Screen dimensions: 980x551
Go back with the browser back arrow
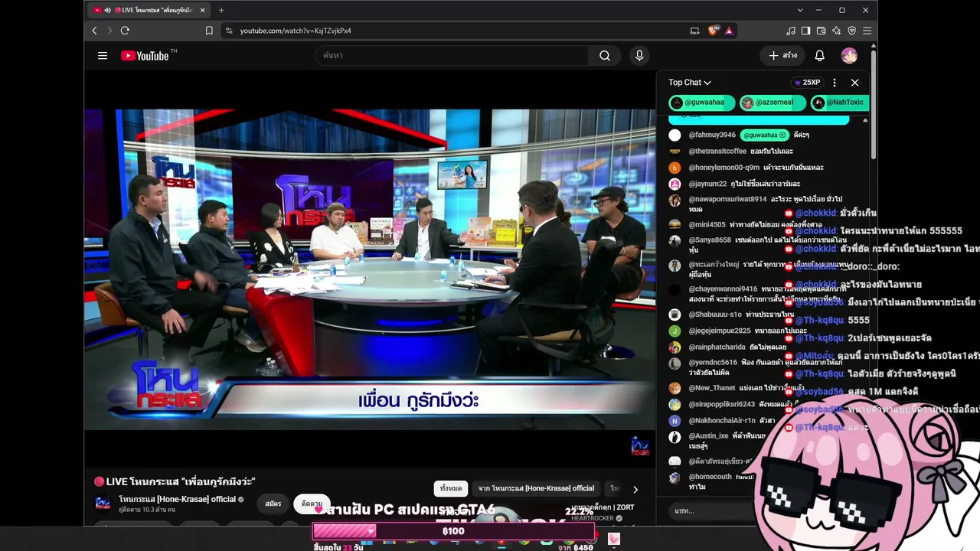click(95, 31)
